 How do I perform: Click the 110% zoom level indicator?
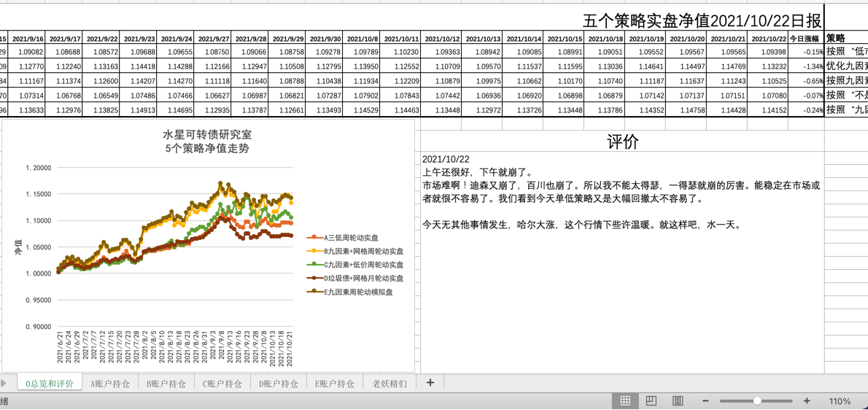(840, 401)
